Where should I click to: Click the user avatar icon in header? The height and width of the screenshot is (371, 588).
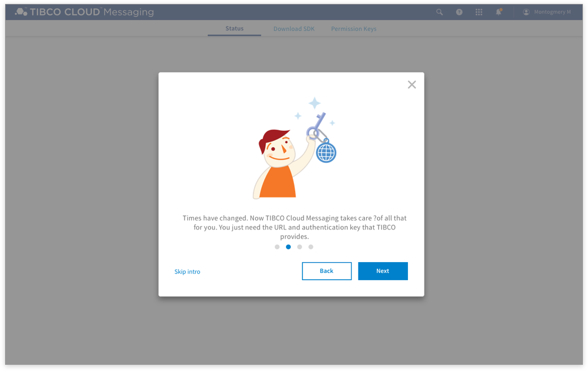tap(526, 12)
